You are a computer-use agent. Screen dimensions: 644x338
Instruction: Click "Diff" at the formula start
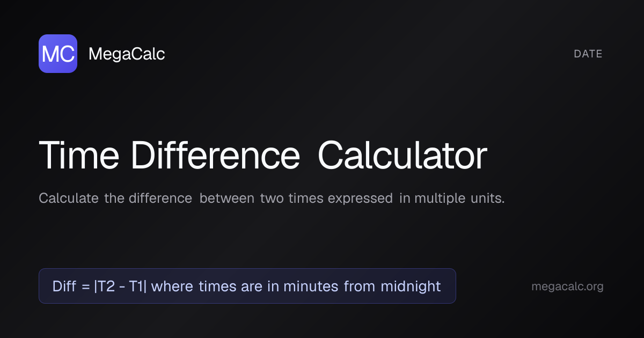pos(64,286)
